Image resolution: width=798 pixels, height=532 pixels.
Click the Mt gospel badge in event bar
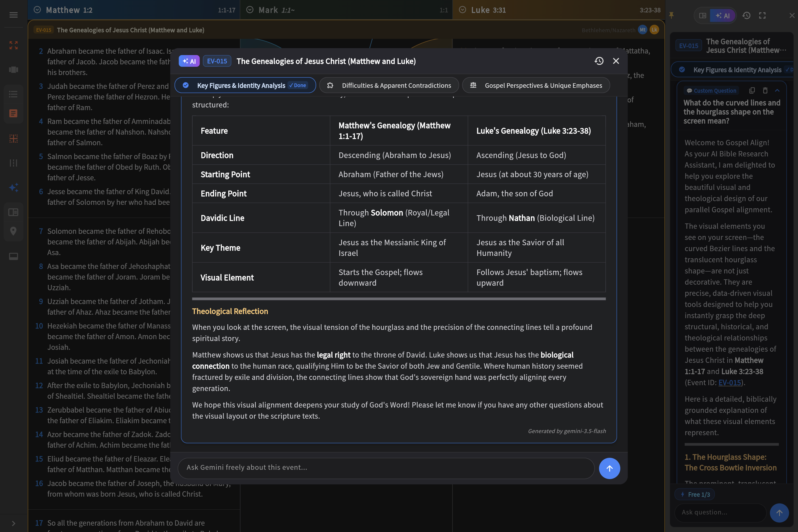point(643,30)
